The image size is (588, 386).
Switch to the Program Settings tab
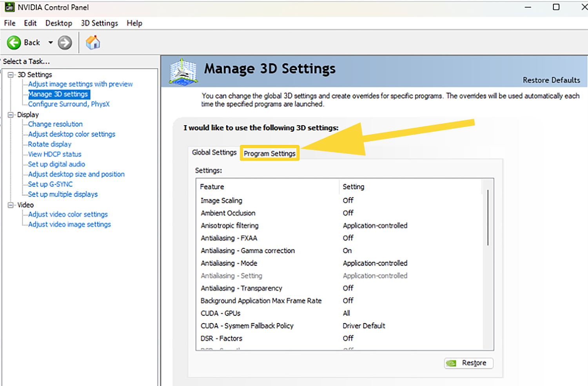click(x=269, y=153)
